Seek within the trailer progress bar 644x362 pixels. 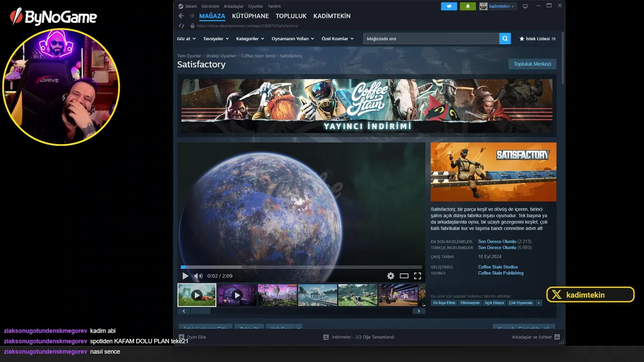click(301, 267)
